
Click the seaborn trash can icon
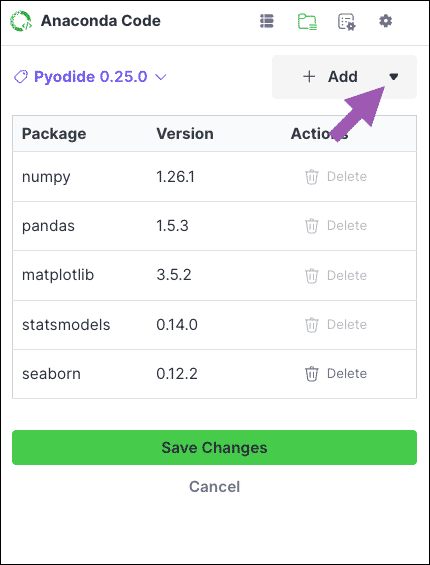click(x=311, y=374)
